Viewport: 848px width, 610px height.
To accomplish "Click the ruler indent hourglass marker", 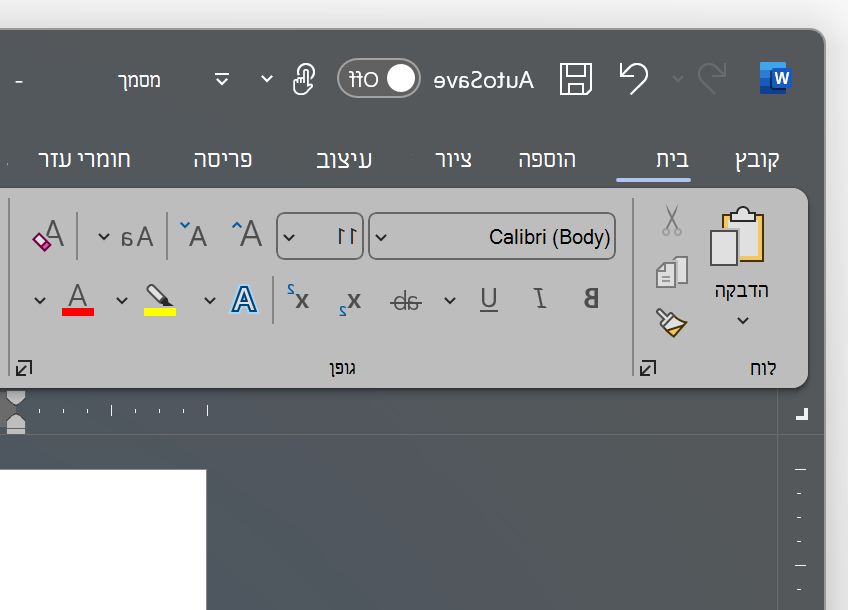I will coord(16,413).
